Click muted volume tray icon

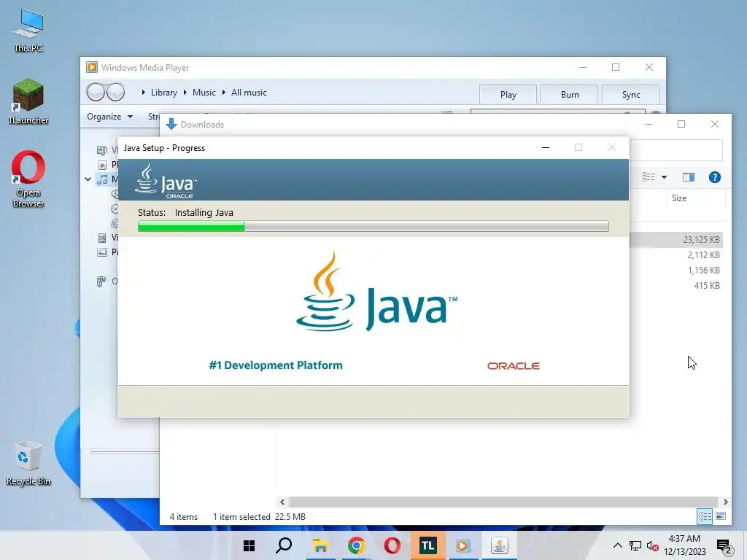point(652,545)
